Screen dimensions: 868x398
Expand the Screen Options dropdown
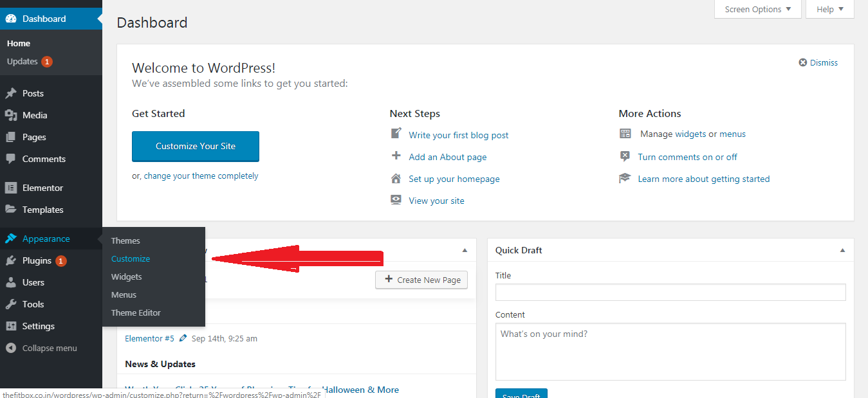[758, 9]
